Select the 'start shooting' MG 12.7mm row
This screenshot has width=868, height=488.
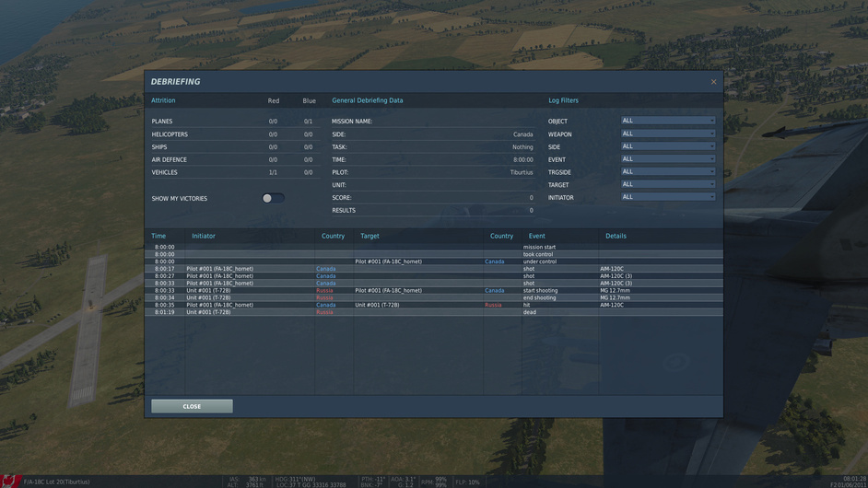(x=433, y=290)
